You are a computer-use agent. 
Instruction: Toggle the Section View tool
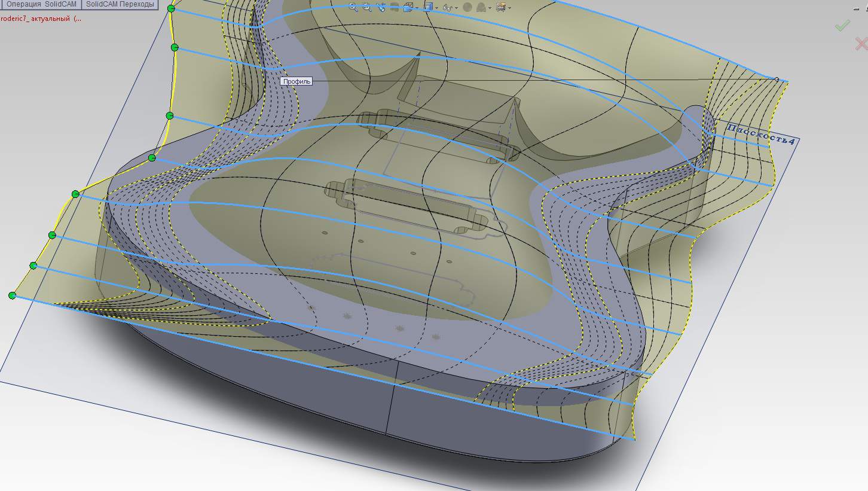point(395,7)
